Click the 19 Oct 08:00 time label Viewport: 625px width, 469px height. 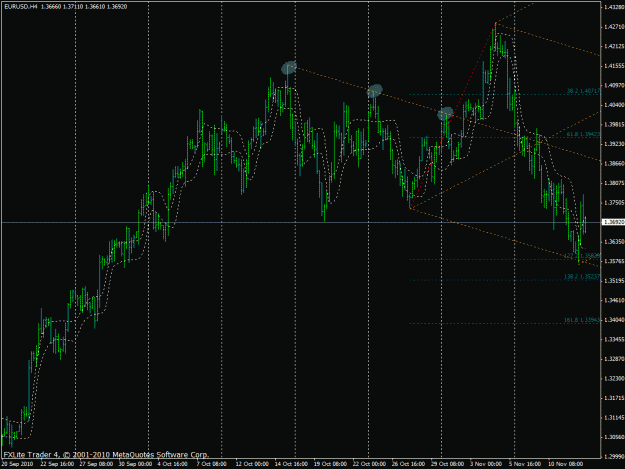coord(330,464)
